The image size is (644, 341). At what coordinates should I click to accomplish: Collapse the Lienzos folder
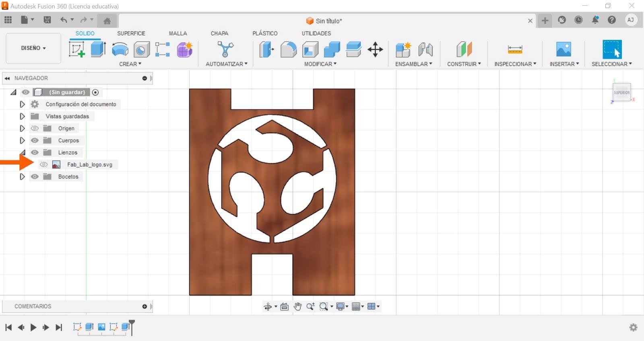tap(23, 152)
